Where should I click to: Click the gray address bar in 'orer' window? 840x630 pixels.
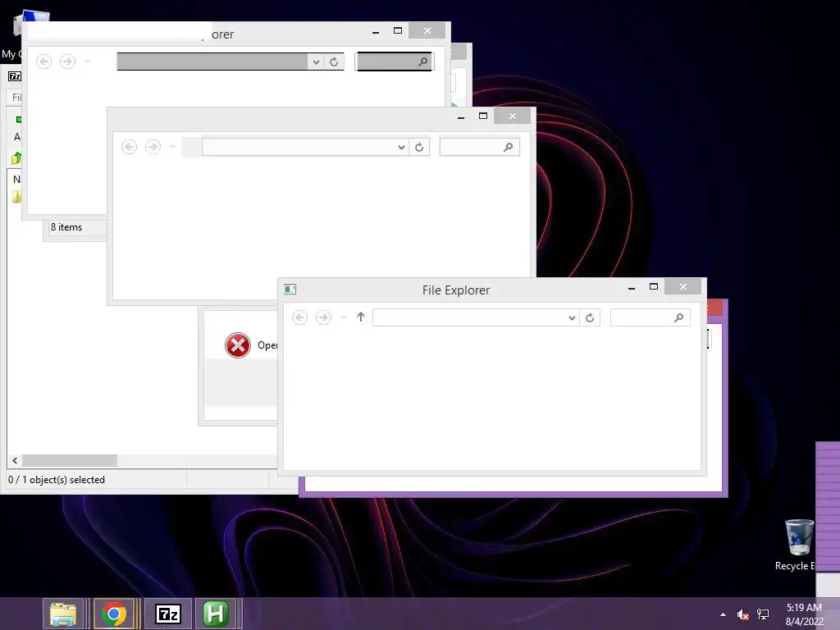tap(212, 62)
